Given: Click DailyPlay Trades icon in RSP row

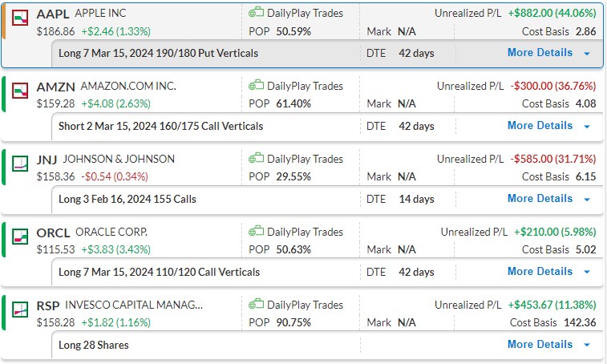Looking at the screenshot, I should tap(256, 305).
